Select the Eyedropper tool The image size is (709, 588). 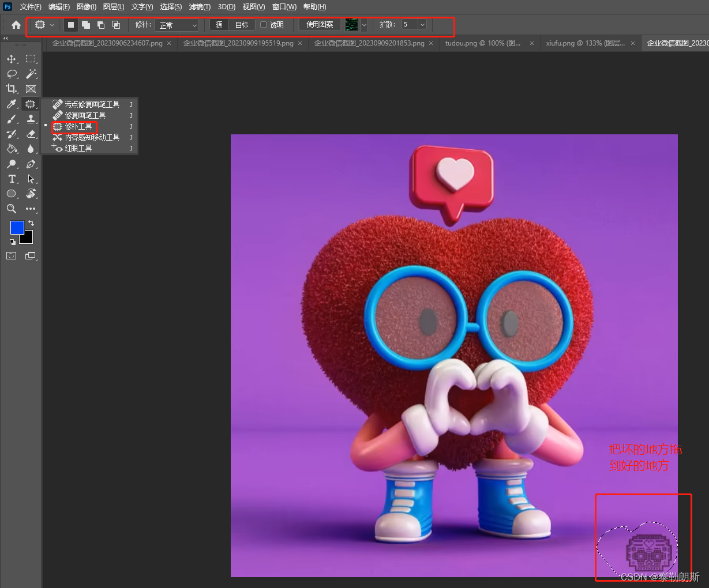(11, 104)
